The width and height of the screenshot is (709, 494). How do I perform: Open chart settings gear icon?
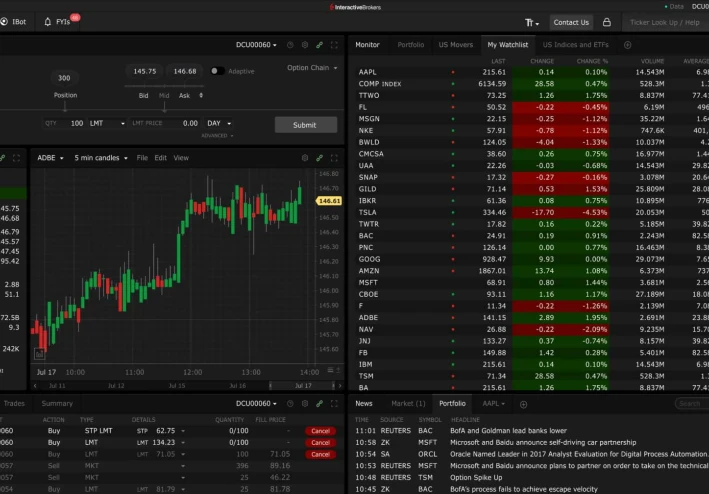(305, 158)
